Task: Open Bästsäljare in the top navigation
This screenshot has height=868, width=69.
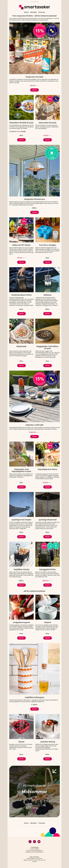Action: tap(33, 12)
